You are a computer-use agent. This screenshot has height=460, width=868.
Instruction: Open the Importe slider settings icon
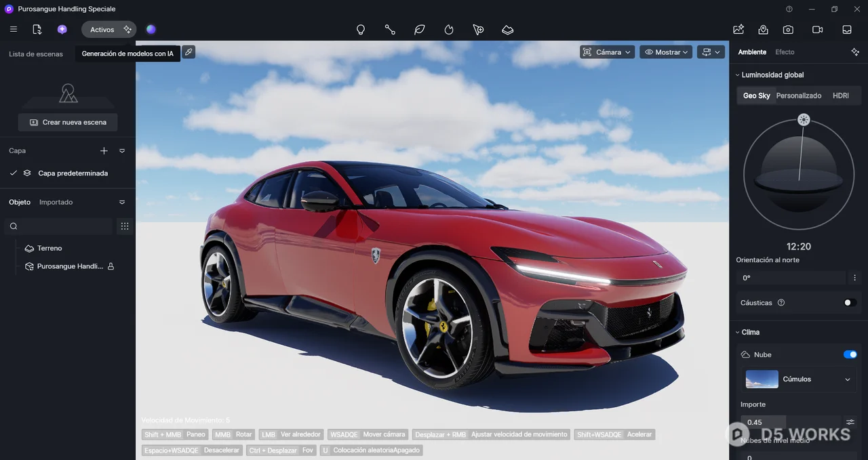pyautogui.click(x=850, y=422)
